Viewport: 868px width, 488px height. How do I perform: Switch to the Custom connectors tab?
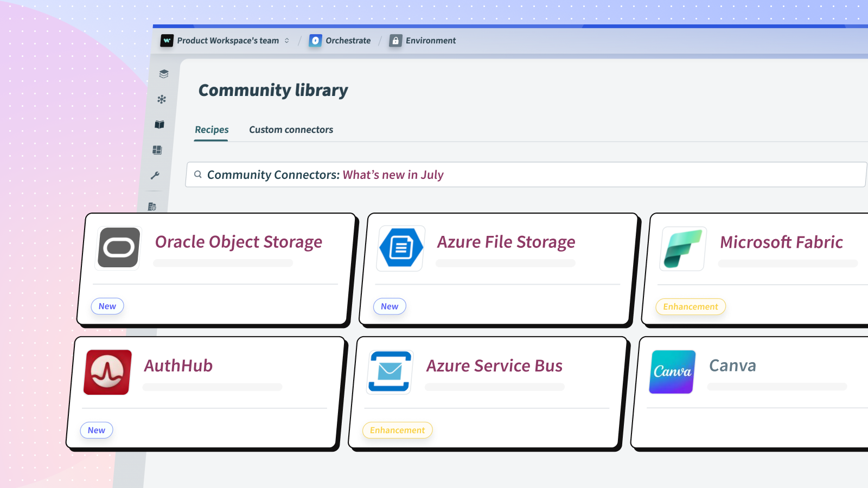click(291, 130)
